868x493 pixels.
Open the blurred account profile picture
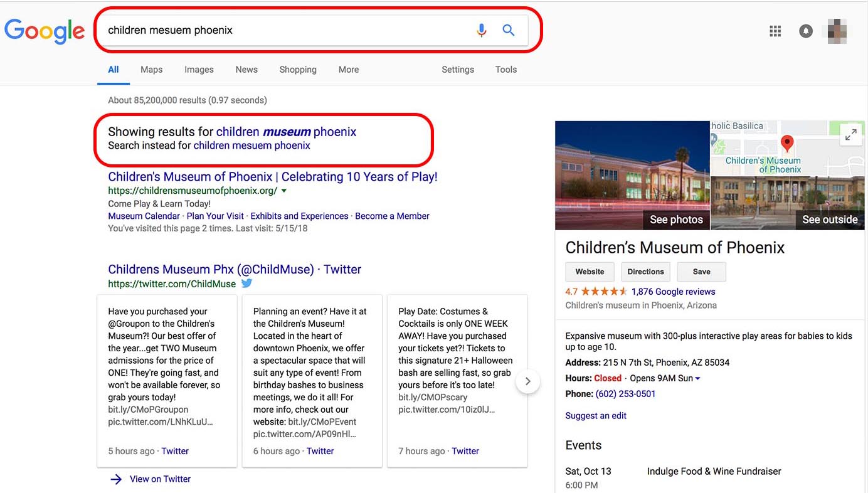pyautogui.click(x=838, y=31)
